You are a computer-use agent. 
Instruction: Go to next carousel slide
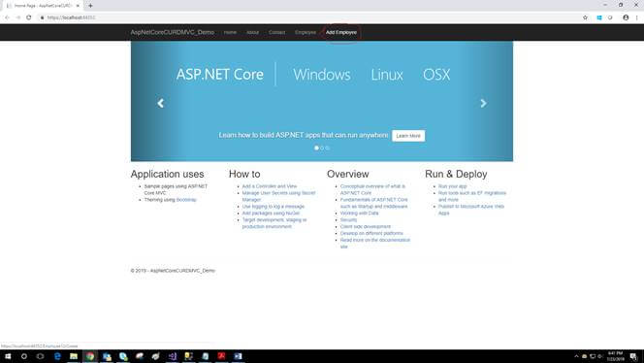pyautogui.click(x=483, y=103)
